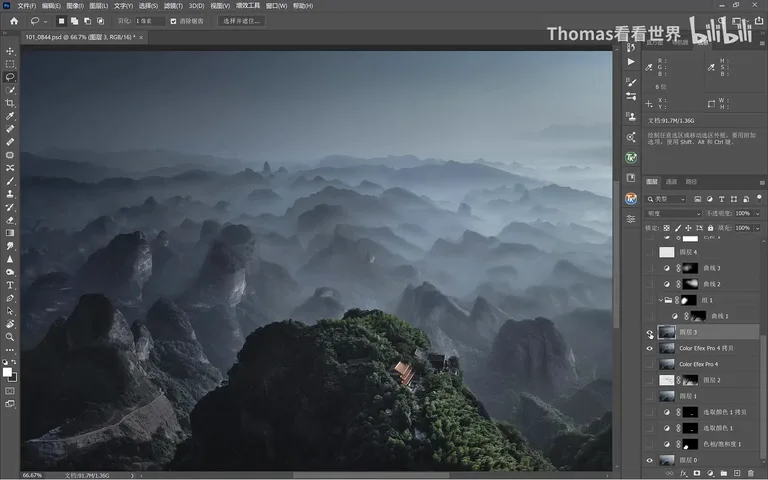Click Delete layer trash icon
The height and width of the screenshot is (480, 768).
750,473
